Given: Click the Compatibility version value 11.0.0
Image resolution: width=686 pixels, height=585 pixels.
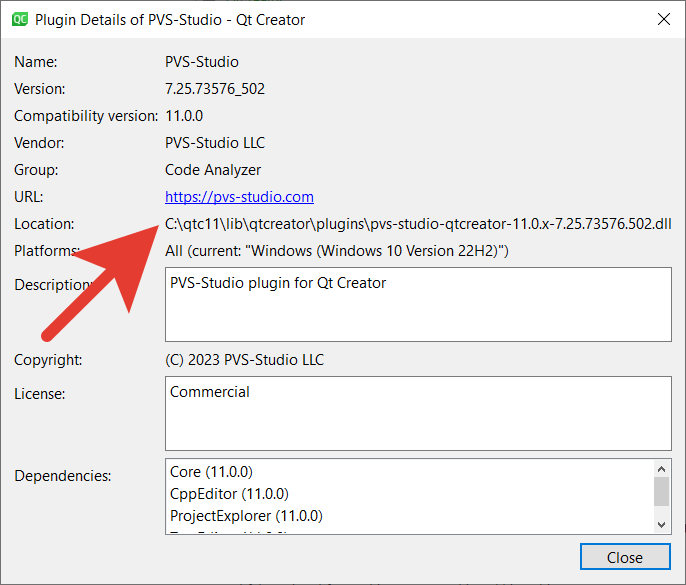Looking at the screenshot, I should pyautogui.click(x=185, y=116).
